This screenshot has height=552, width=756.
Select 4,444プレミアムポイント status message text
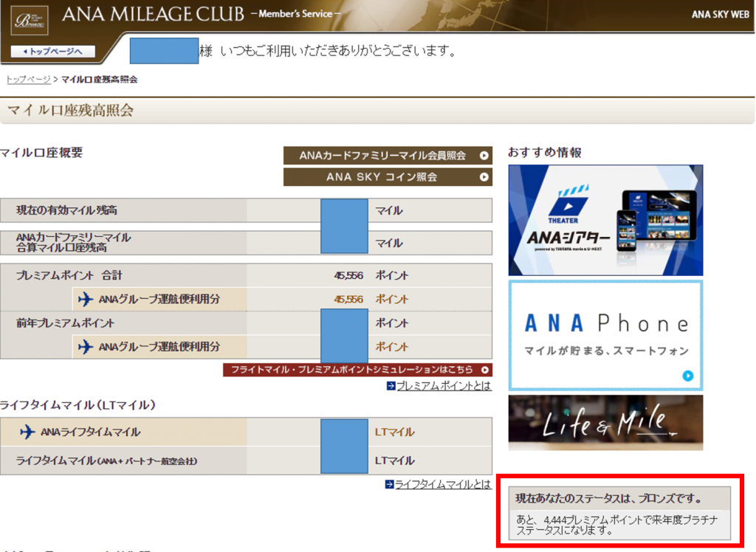pyautogui.click(x=616, y=525)
